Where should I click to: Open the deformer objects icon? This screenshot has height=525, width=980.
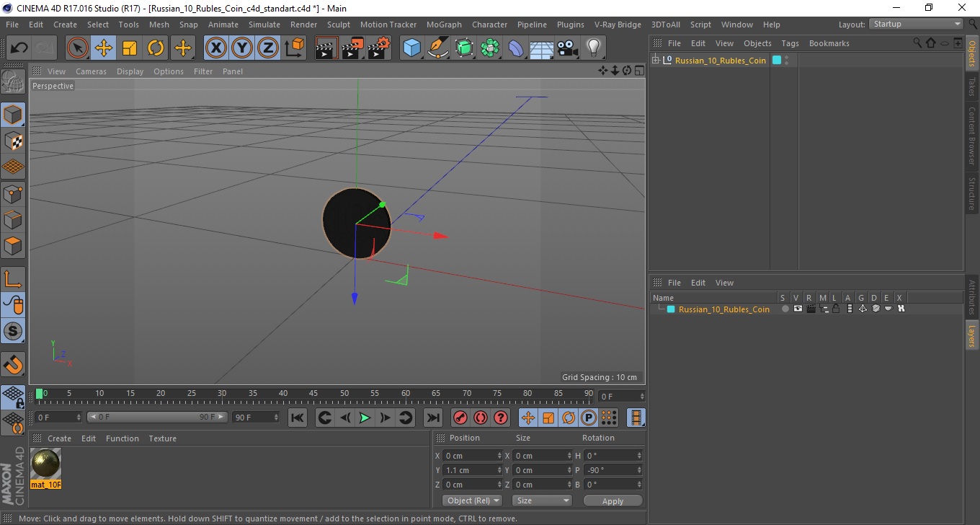coord(516,48)
